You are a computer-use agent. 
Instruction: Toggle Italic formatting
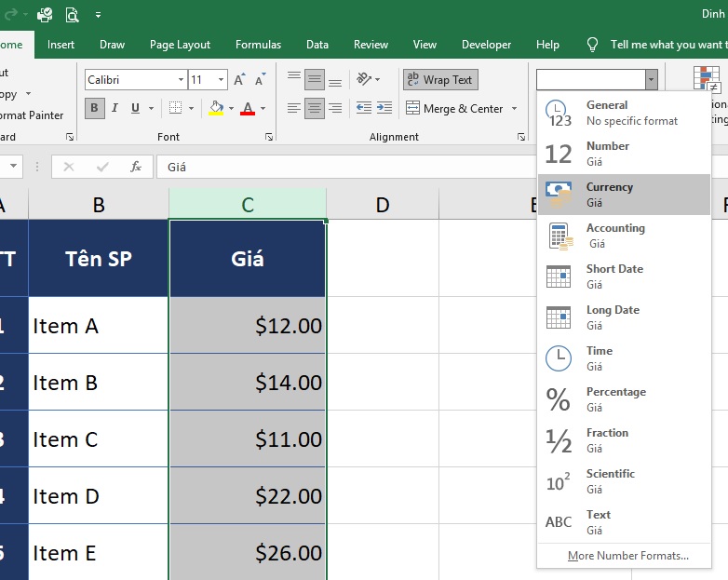(115, 108)
